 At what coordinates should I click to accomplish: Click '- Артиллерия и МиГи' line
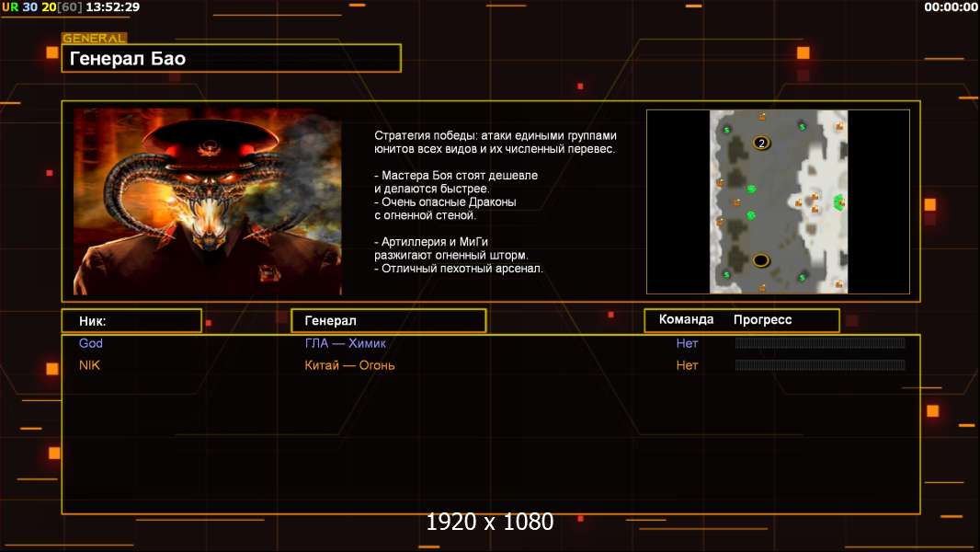pos(431,242)
